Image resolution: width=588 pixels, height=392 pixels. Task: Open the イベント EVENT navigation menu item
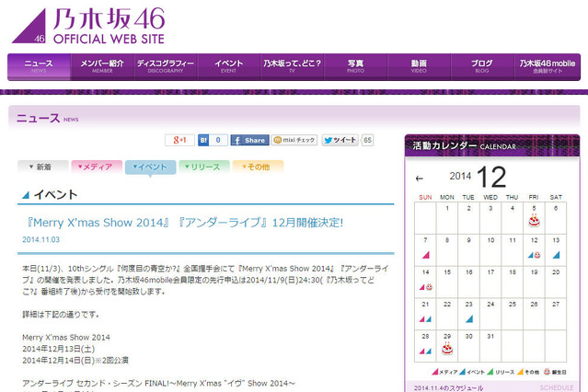tap(229, 67)
